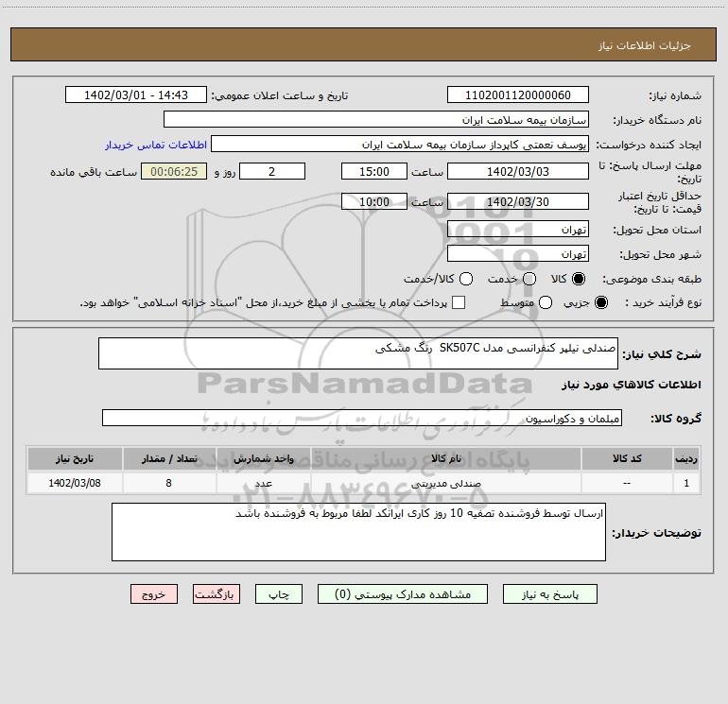
Task: Open the اطلاعات تماس خریدار link
Action: tap(156, 145)
